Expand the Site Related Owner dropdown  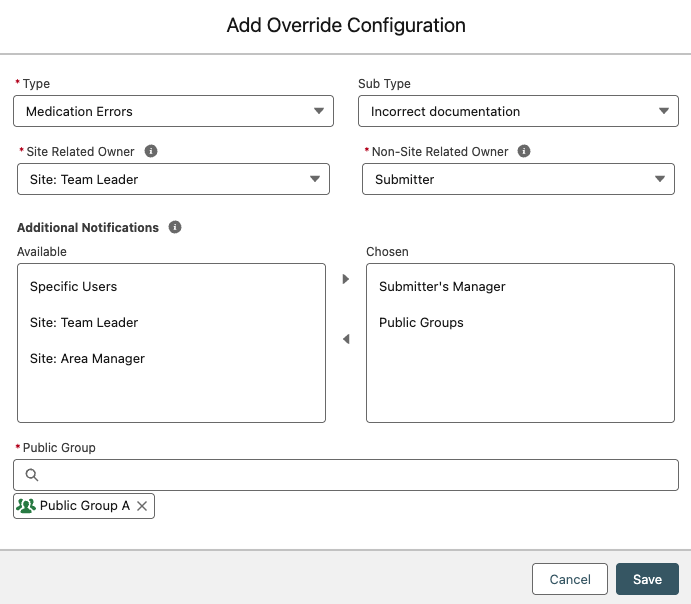point(173,179)
